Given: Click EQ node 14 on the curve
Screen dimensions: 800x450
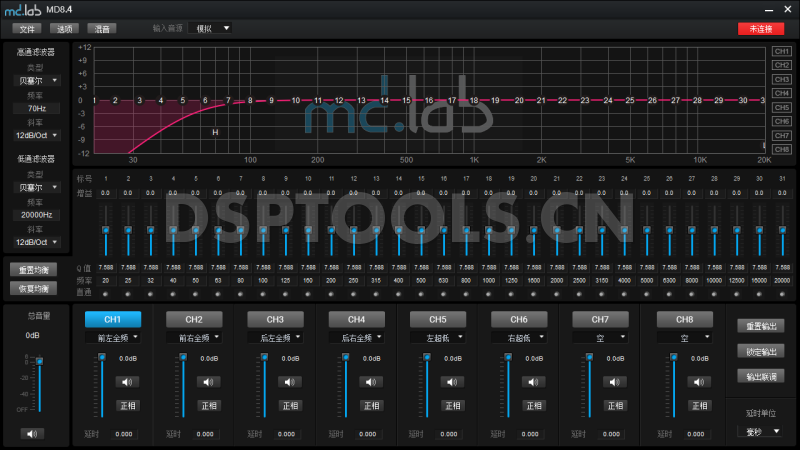Looking at the screenshot, I should tap(385, 101).
